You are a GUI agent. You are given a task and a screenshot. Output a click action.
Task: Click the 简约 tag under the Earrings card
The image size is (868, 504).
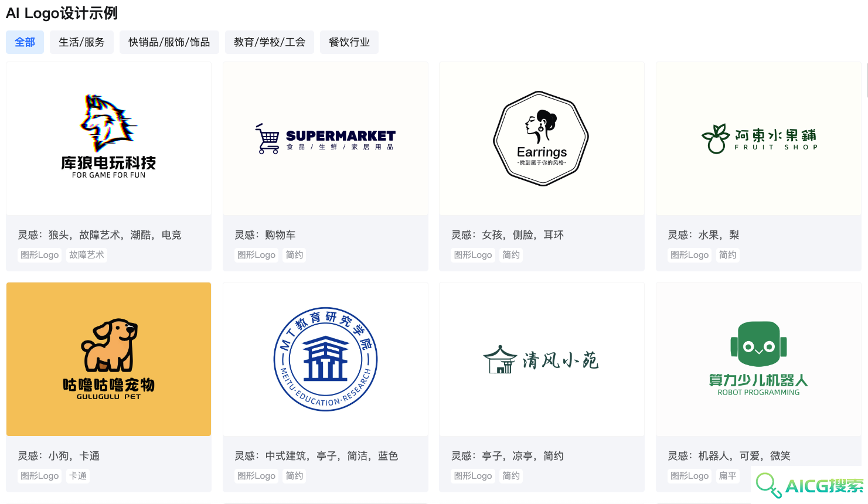511,255
